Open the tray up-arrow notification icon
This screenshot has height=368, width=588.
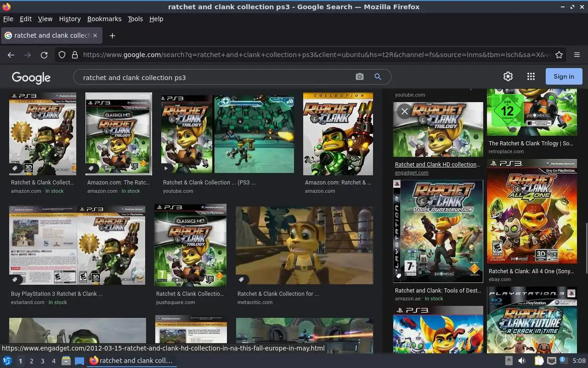pos(509,361)
